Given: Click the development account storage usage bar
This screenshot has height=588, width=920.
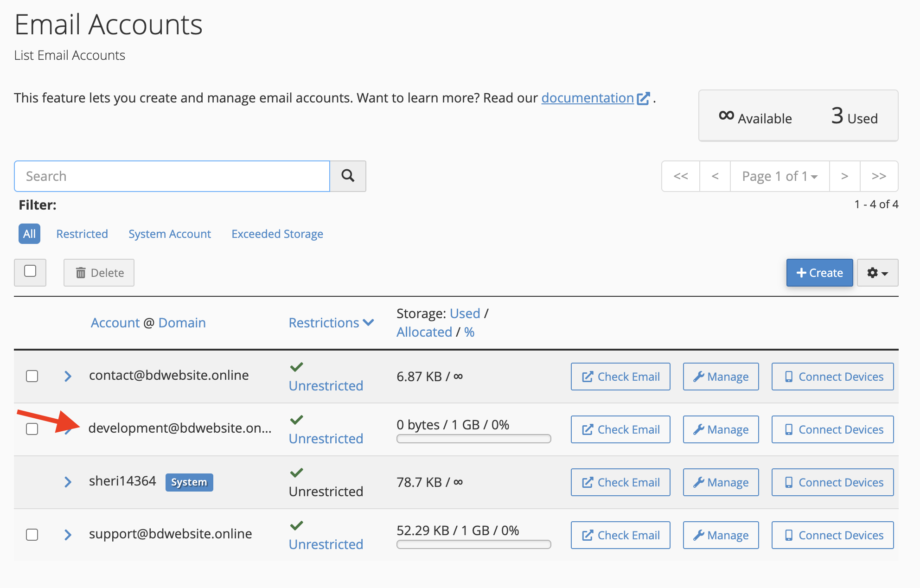Looking at the screenshot, I should [473, 439].
